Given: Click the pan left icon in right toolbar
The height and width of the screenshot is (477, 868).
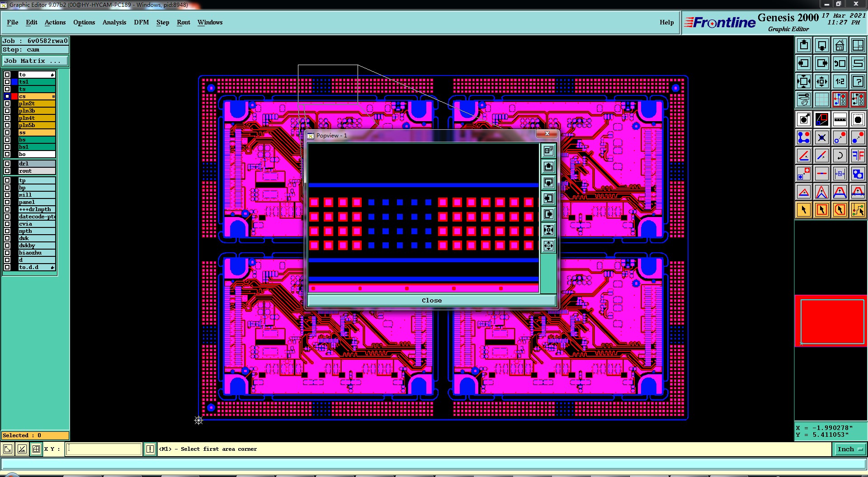Looking at the screenshot, I should pos(804,63).
